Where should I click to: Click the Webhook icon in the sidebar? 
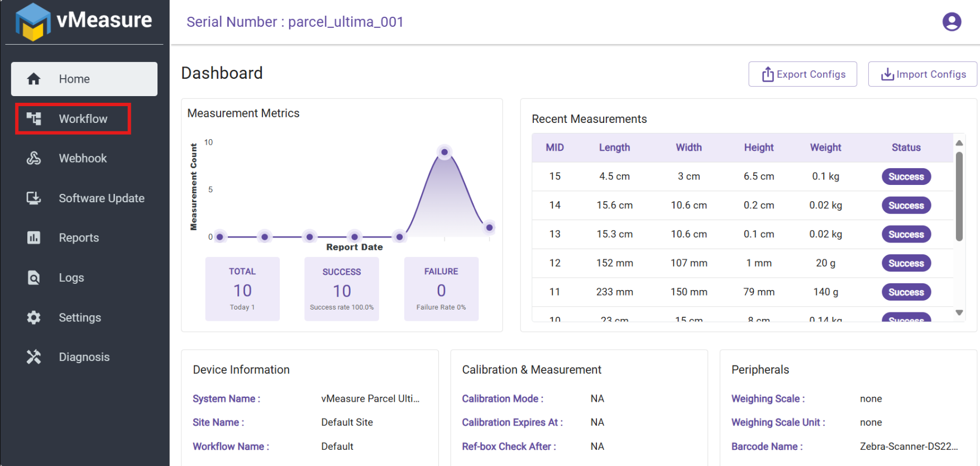34,158
